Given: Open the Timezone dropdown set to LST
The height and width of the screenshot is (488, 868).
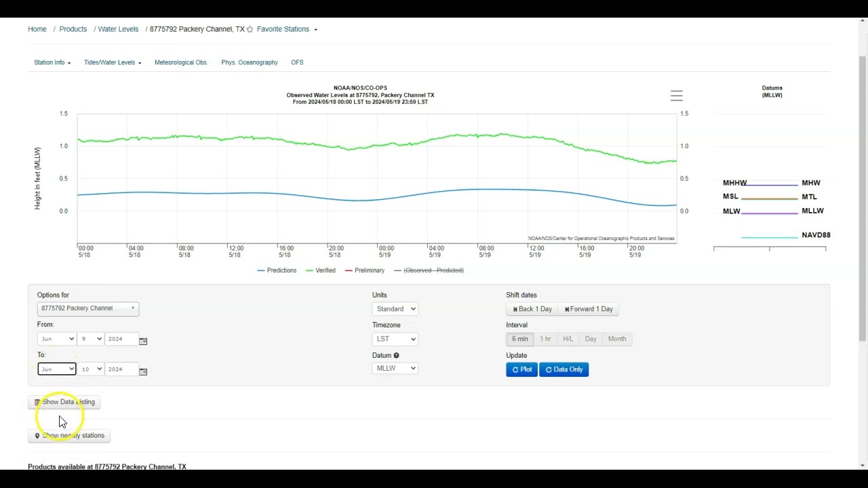Looking at the screenshot, I should (395, 339).
